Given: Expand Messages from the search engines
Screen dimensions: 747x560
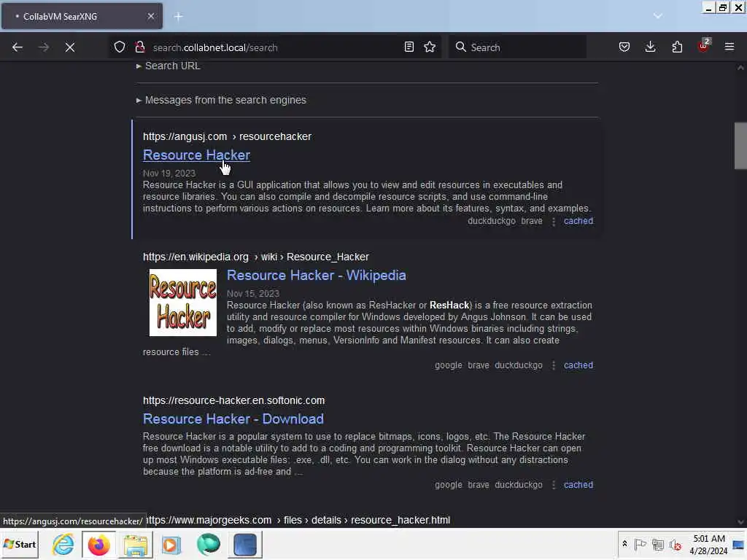Looking at the screenshot, I should coord(221,100).
